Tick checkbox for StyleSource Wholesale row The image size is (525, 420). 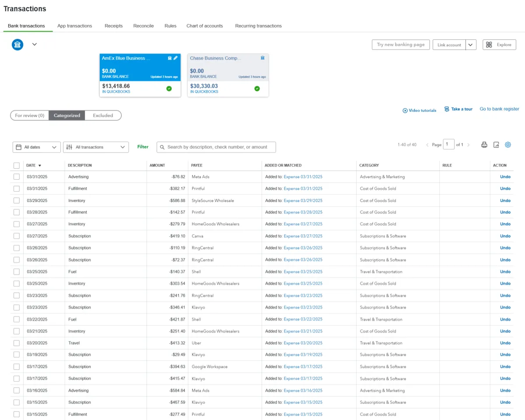pyautogui.click(x=17, y=201)
